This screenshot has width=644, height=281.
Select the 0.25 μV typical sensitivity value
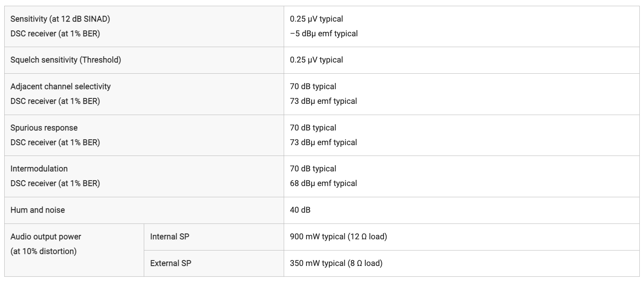(x=316, y=19)
